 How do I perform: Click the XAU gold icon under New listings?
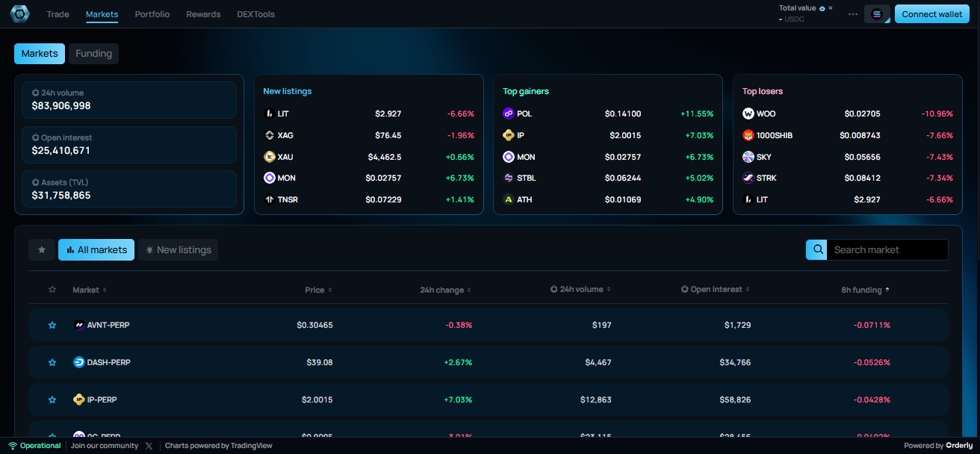click(x=269, y=157)
